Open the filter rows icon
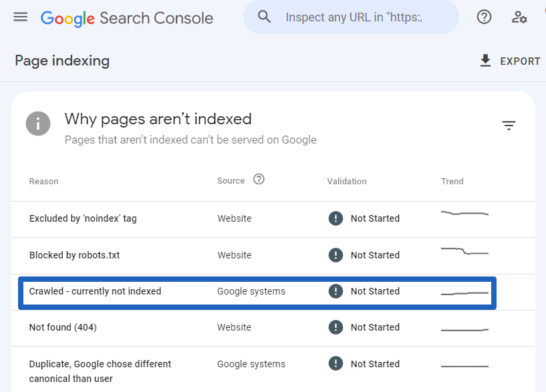The image size is (546, 392). point(509,126)
